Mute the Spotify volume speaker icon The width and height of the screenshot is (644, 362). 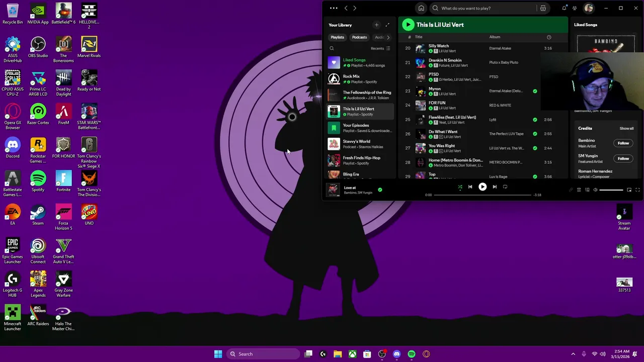(x=595, y=190)
